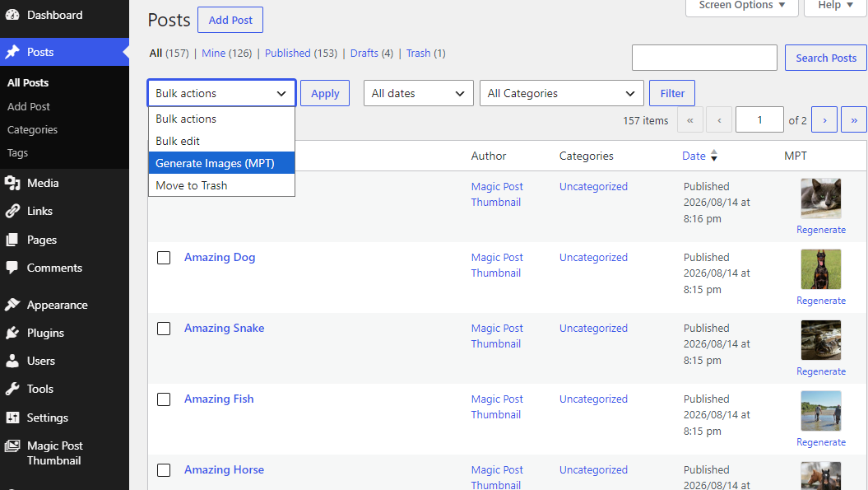Click the Dashboard gauge icon
The width and height of the screenshot is (868, 490).
click(x=12, y=15)
